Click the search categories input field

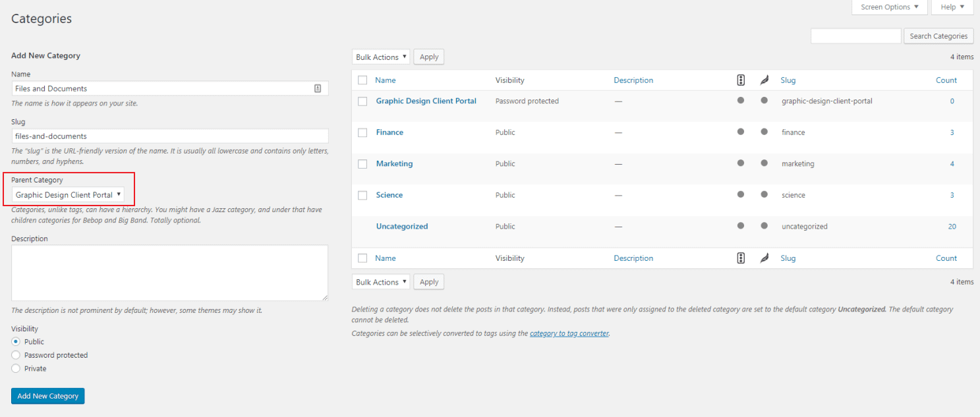point(855,36)
